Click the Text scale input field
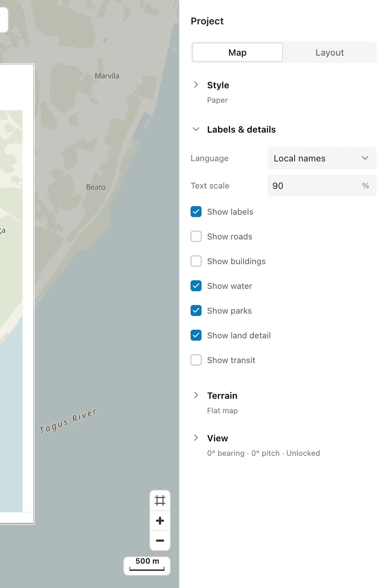This screenshot has height=588, width=387. (322, 185)
